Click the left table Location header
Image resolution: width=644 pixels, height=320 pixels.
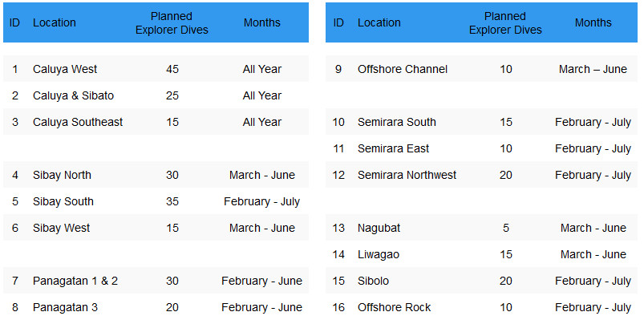coord(55,22)
